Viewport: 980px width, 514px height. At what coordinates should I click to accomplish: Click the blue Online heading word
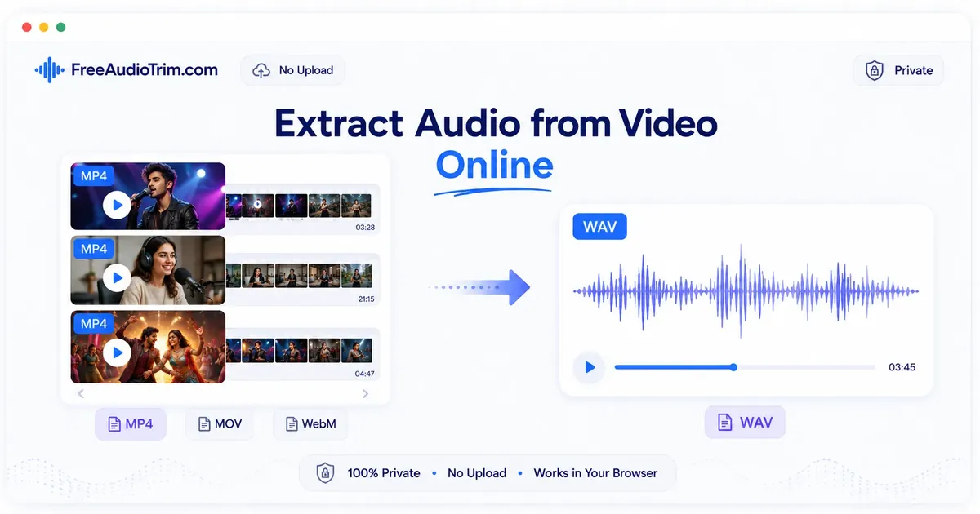point(494,164)
